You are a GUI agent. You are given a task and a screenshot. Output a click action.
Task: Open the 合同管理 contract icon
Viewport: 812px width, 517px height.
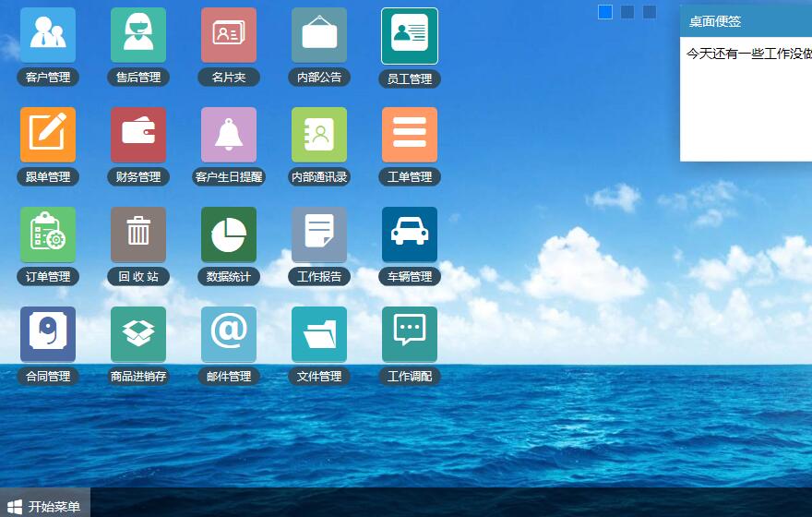tap(48, 334)
